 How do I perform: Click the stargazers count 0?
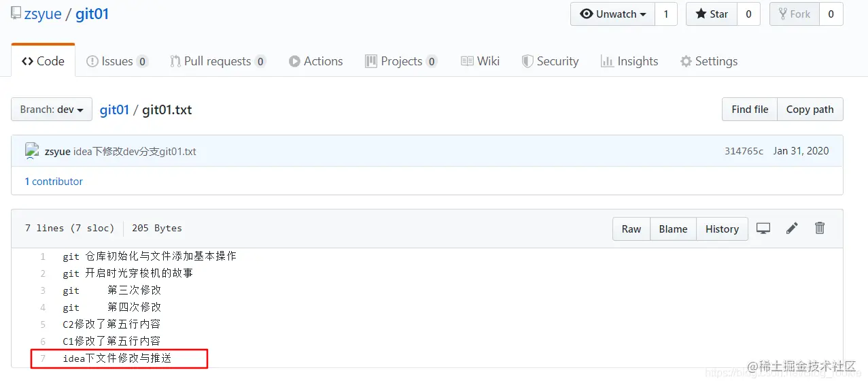click(748, 14)
